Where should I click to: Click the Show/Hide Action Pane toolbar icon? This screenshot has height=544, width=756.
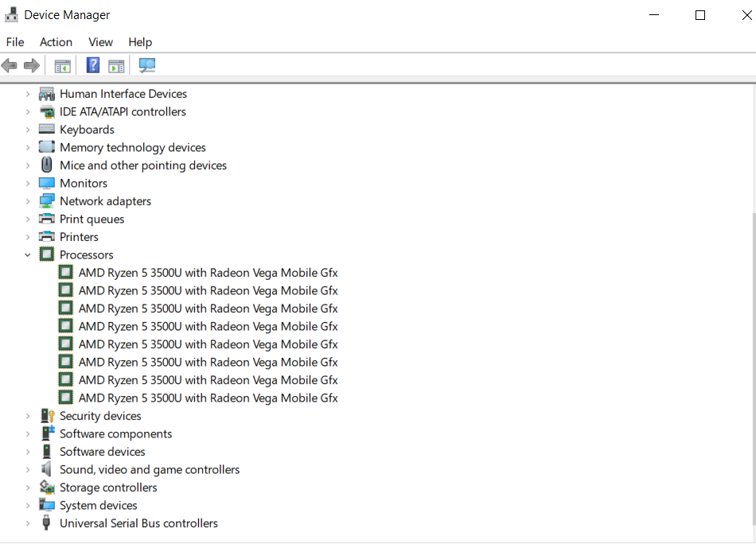point(116,65)
